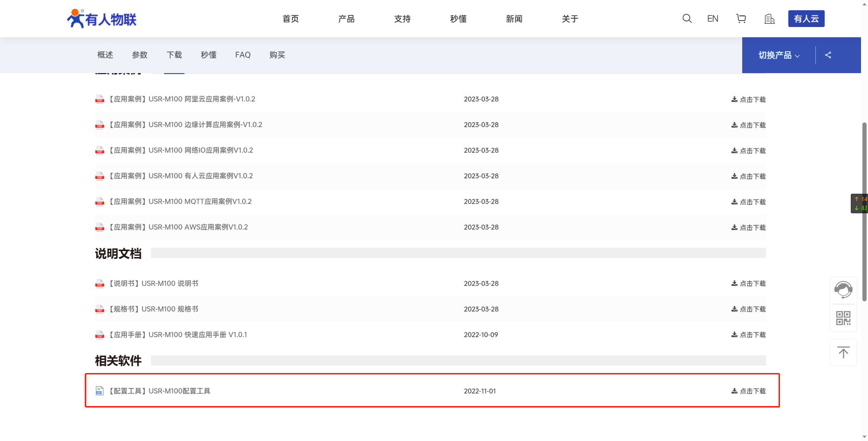The width and height of the screenshot is (868, 441).
Task: Download USR-M100 规格书 via 点击下载
Action: pyautogui.click(x=748, y=309)
